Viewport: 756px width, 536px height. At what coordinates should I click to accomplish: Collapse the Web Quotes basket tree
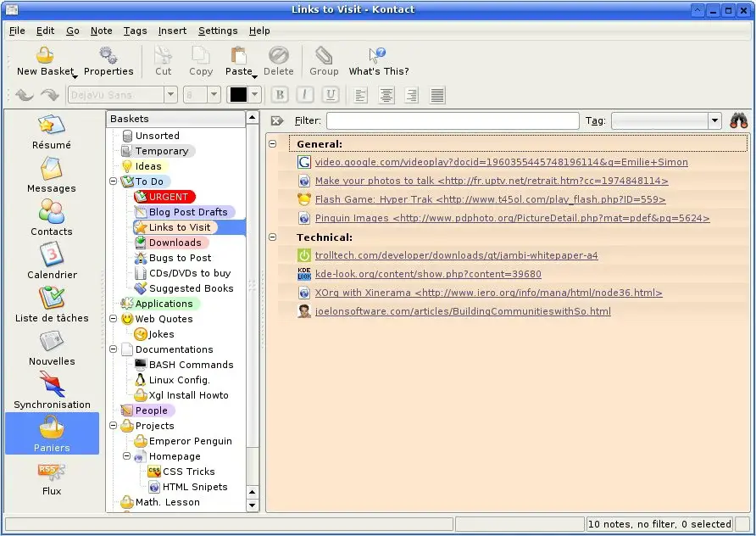click(114, 318)
